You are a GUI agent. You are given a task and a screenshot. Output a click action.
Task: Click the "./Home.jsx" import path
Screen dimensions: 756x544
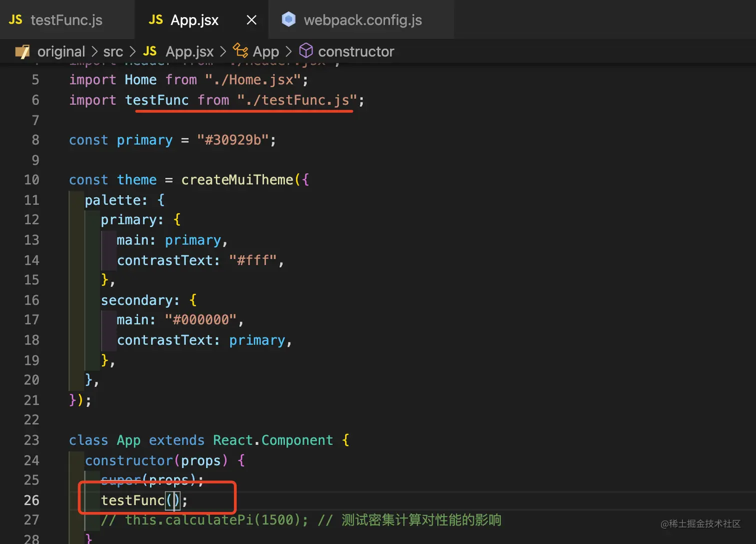click(x=253, y=80)
